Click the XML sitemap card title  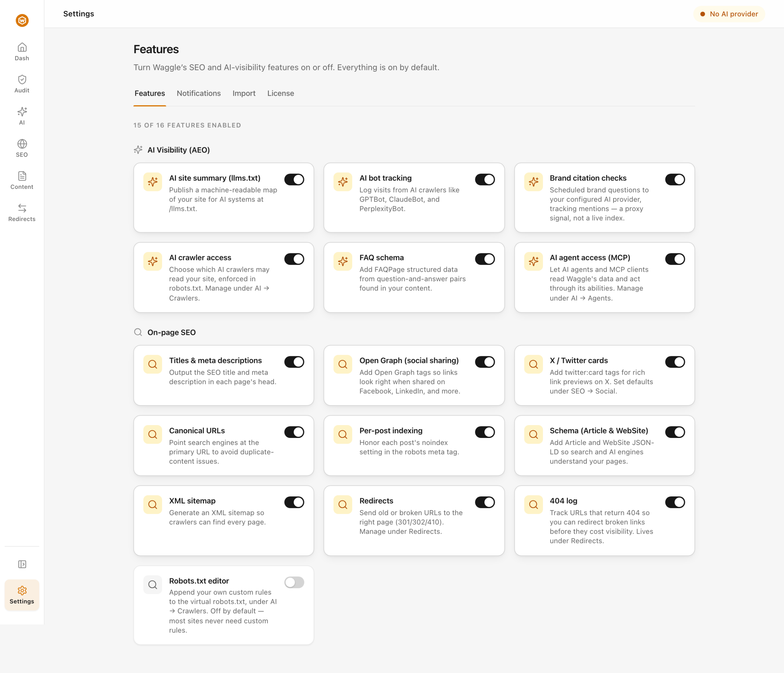click(192, 501)
